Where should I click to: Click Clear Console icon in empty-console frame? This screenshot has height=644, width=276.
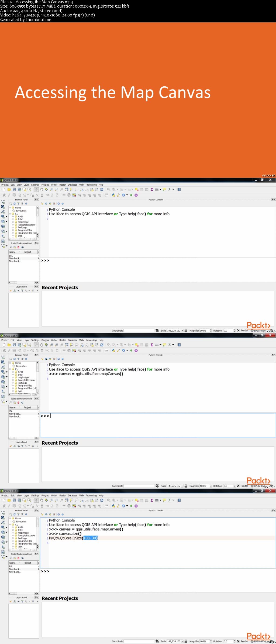coord(42,204)
